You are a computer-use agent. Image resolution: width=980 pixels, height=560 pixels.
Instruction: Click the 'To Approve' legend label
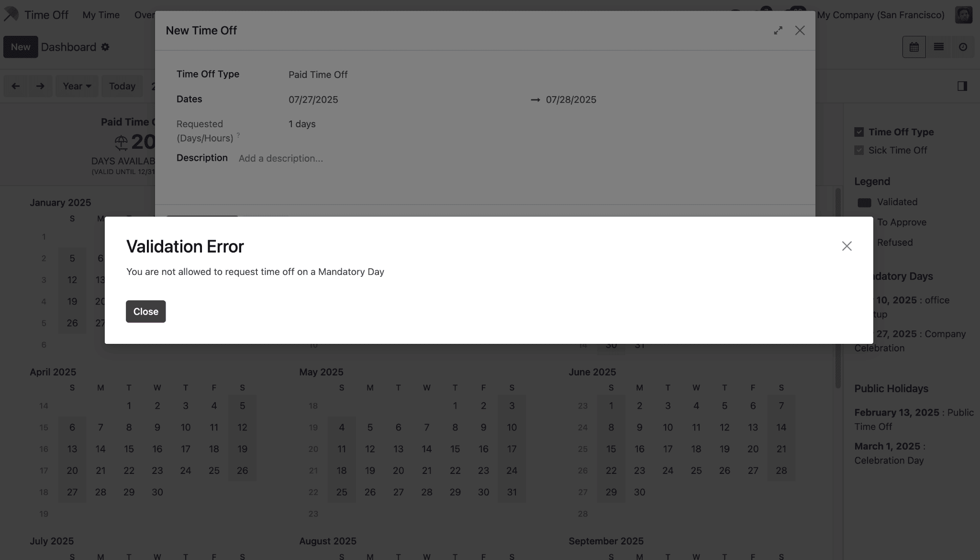(902, 222)
